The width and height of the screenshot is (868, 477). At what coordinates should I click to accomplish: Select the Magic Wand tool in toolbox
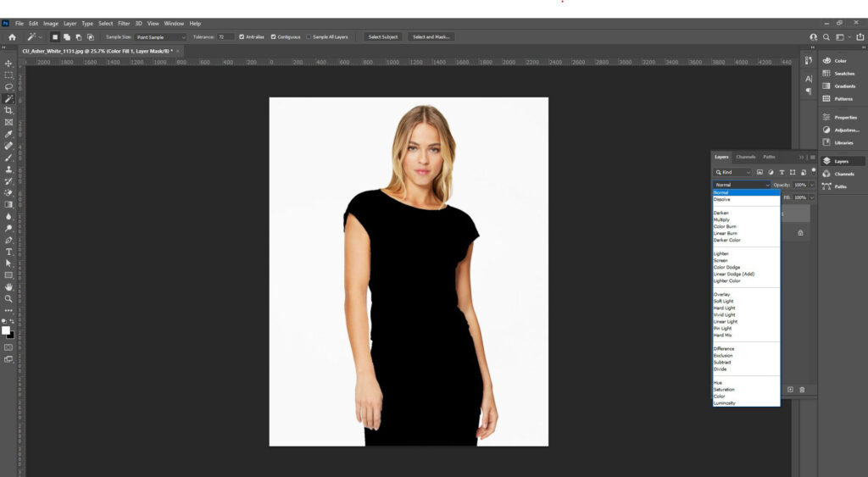click(x=8, y=98)
